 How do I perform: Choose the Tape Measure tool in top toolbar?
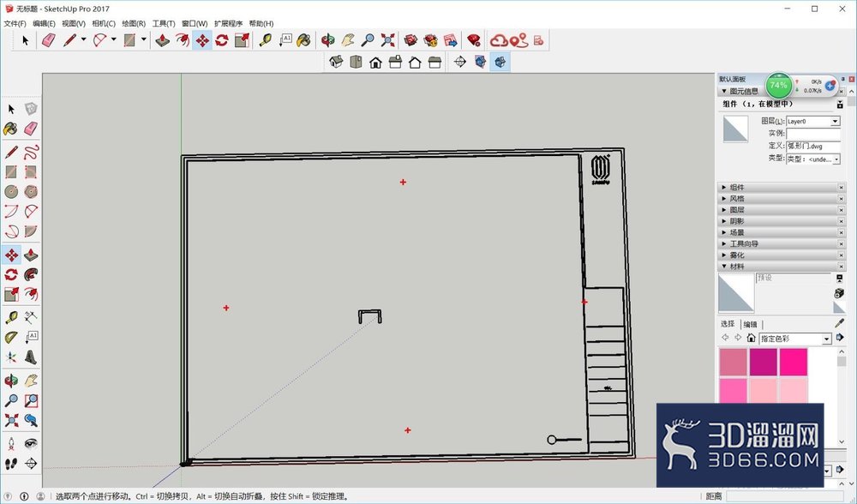click(265, 40)
